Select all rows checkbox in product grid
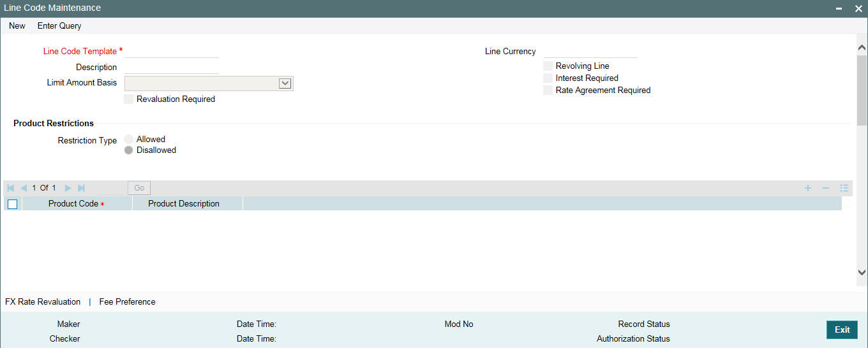This screenshot has height=348, width=868. (12, 204)
